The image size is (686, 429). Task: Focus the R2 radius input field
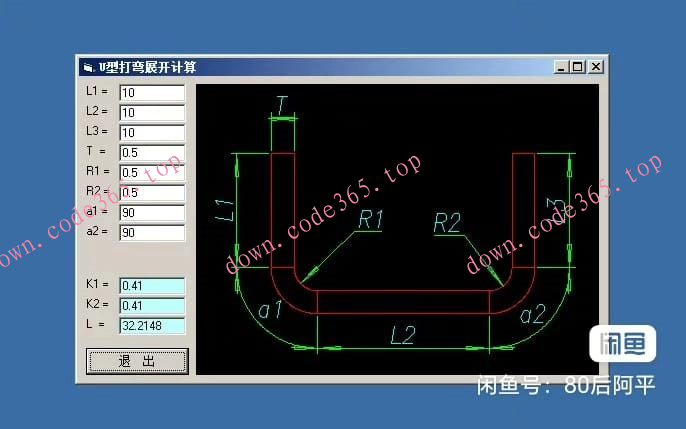(152, 193)
